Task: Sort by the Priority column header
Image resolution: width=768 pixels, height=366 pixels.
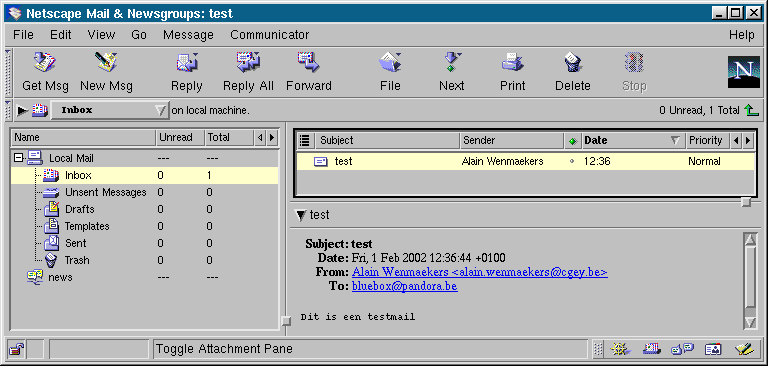Action: click(708, 141)
